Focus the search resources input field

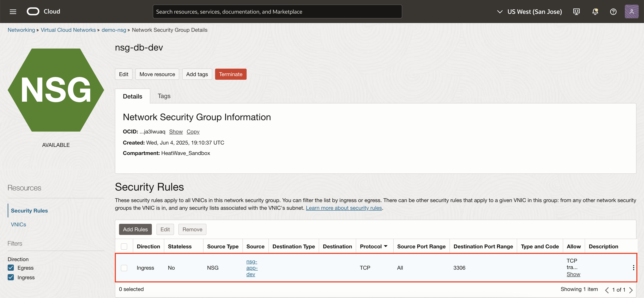[277, 12]
